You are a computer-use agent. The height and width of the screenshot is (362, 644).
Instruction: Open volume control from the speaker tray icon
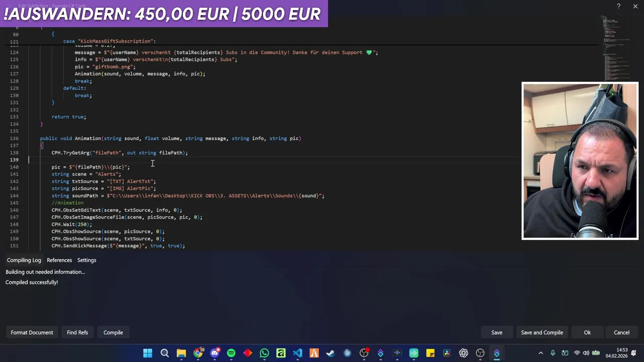point(586,353)
